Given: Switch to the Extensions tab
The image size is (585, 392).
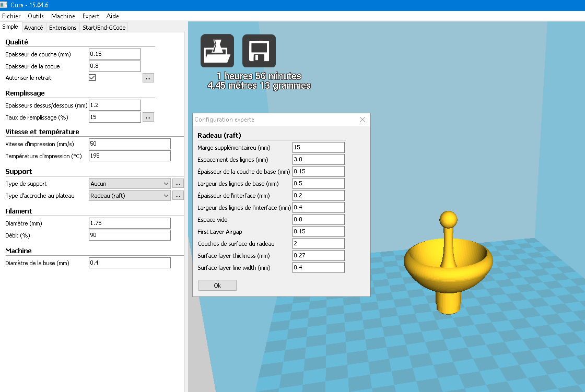Looking at the screenshot, I should pyautogui.click(x=63, y=28).
